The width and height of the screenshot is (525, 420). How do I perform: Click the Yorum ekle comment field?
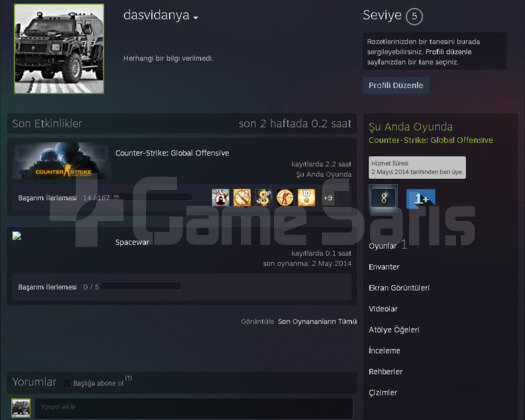pyautogui.click(x=194, y=408)
